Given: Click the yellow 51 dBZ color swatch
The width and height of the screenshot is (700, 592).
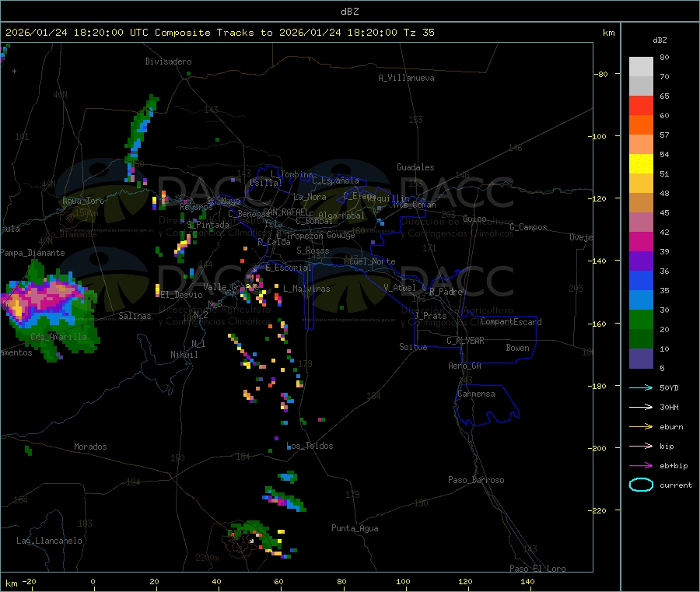Looking at the screenshot, I should tap(641, 164).
